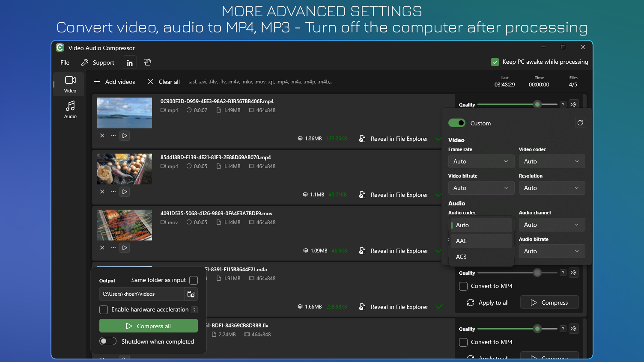
Task: Adjust the .flv file's Quality slider
Action: point(517,329)
